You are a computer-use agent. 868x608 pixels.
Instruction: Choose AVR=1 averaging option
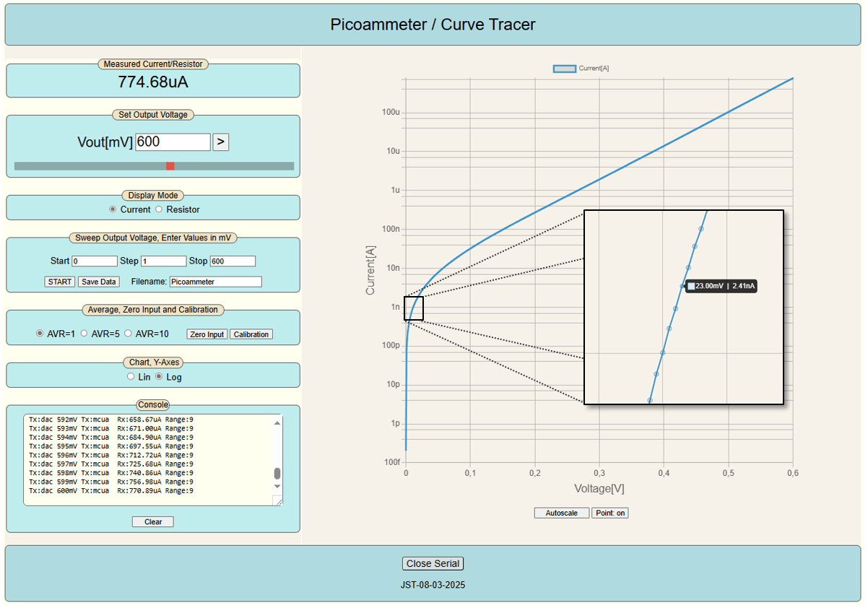coord(40,334)
